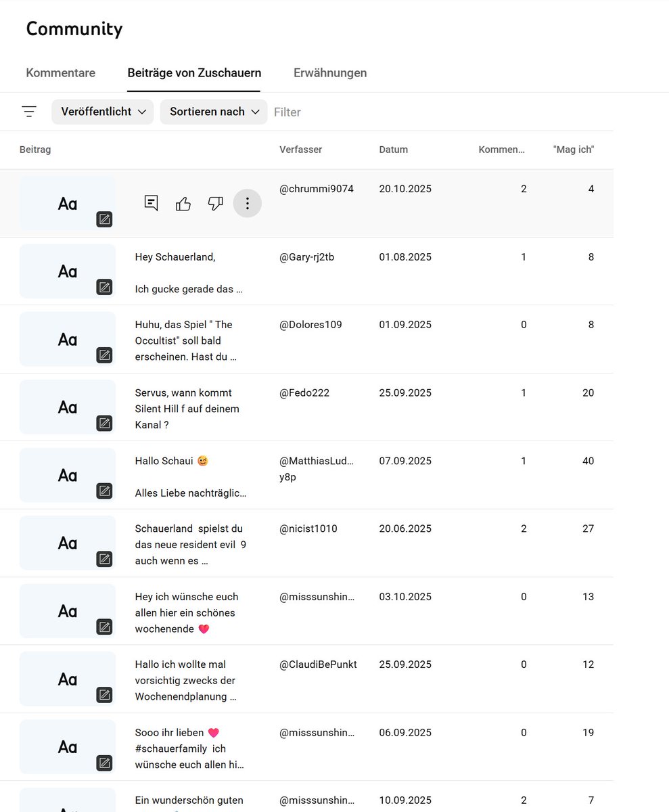This screenshot has height=812, width=669.
Task: Click author @Dolores109
Action: point(310,325)
